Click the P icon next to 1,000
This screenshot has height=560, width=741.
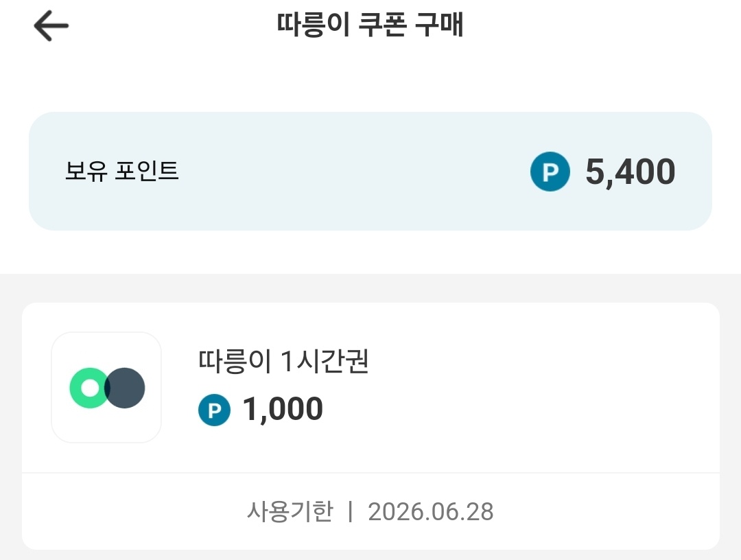[x=214, y=410]
